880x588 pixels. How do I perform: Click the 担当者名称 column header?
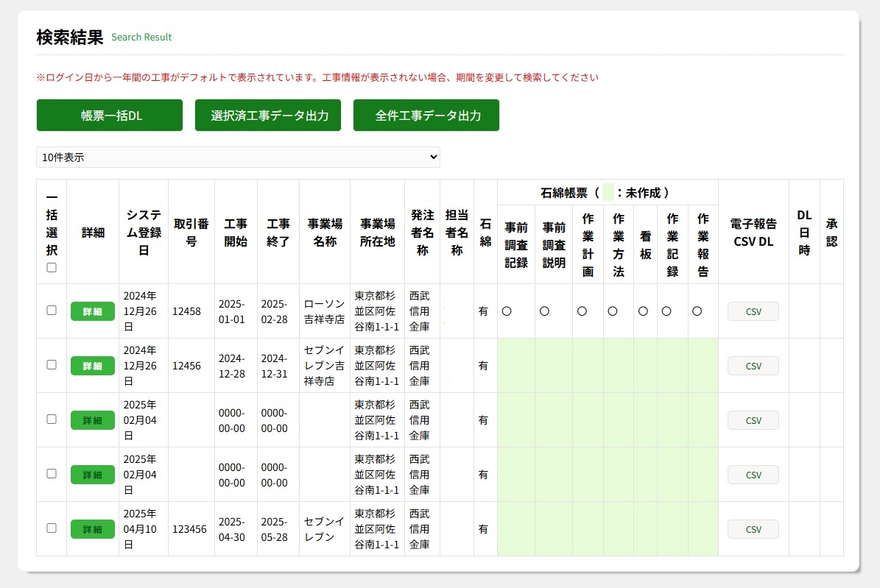pos(457,233)
